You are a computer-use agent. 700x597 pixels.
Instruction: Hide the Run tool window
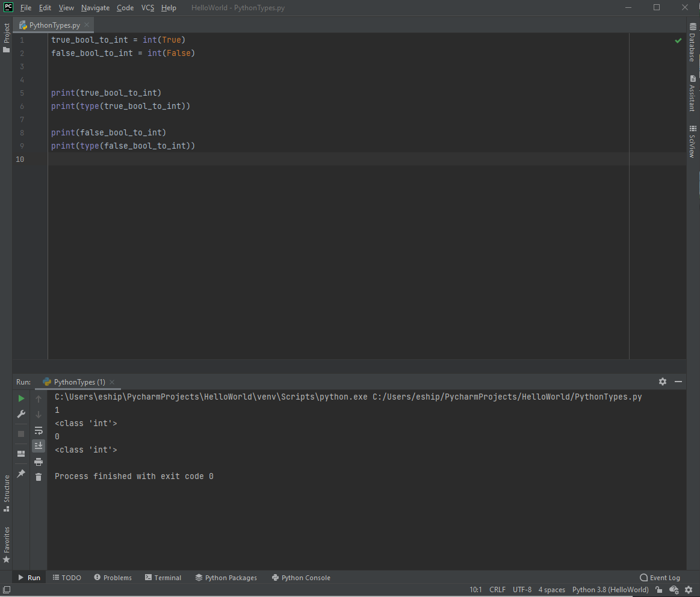point(678,382)
